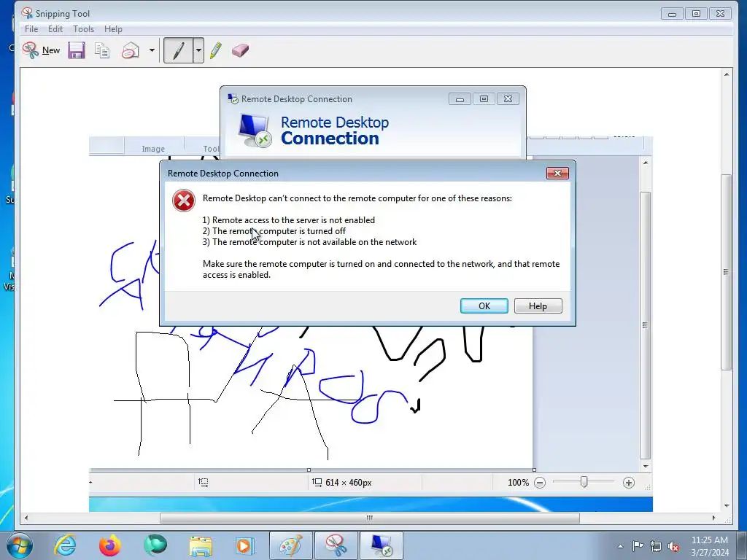Viewport: 747px width, 560px height.
Task: Click the captured Paint vertical scrollbar thumb
Action: tap(645, 325)
